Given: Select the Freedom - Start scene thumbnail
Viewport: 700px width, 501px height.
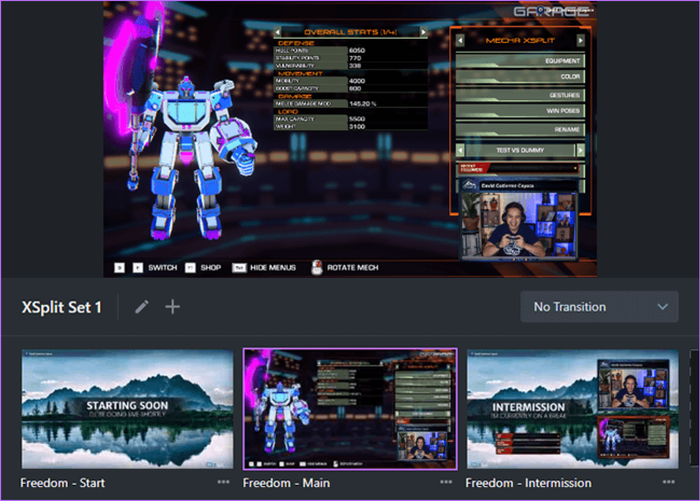Looking at the screenshot, I should [128, 409].
